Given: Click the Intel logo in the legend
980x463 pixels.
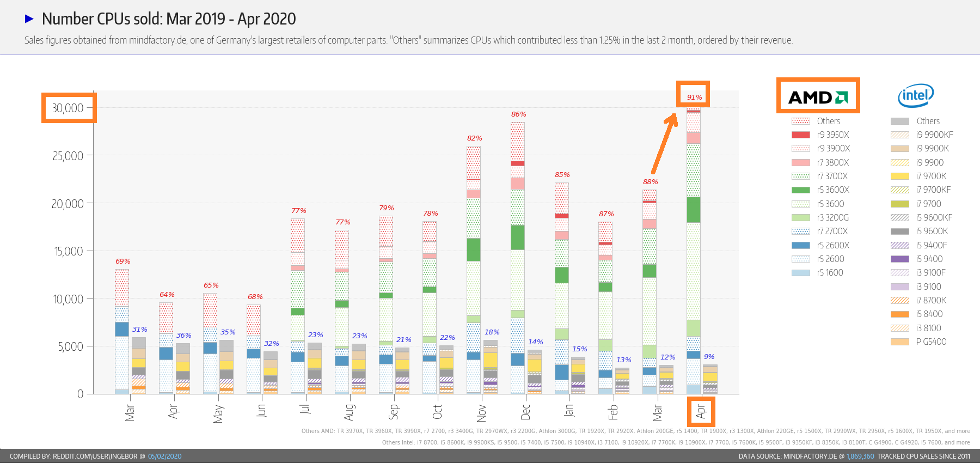Looking at the screenshot, I should tap(916, 96).
